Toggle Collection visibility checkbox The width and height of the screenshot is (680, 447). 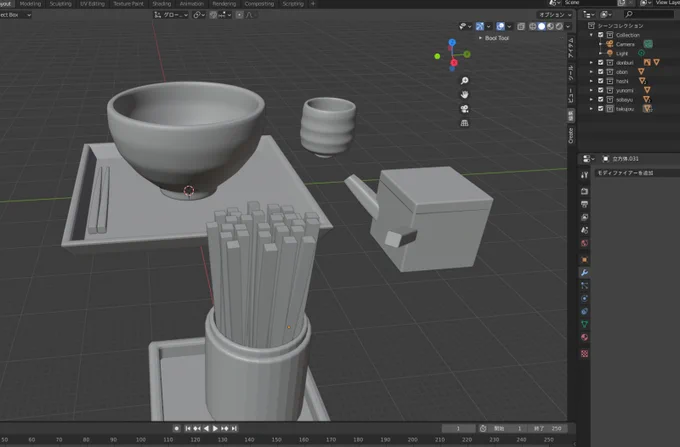point(601,35)
